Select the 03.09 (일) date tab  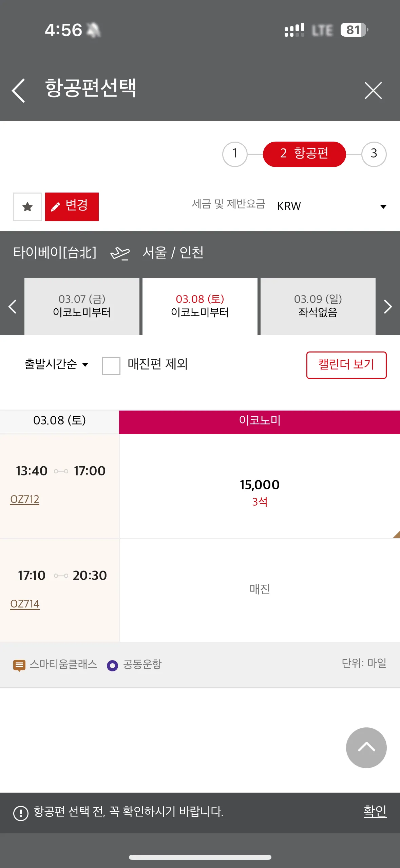coord(318,306)
